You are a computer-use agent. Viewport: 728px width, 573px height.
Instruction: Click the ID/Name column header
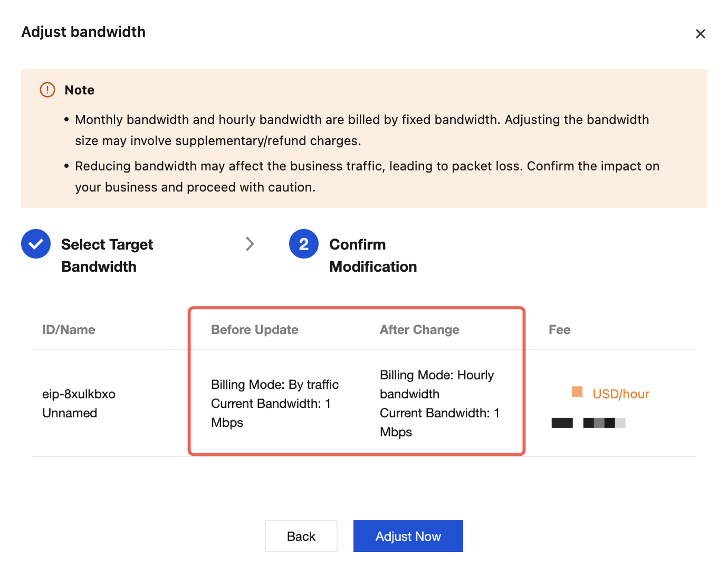pyautogui.click(x=69, y=330)
